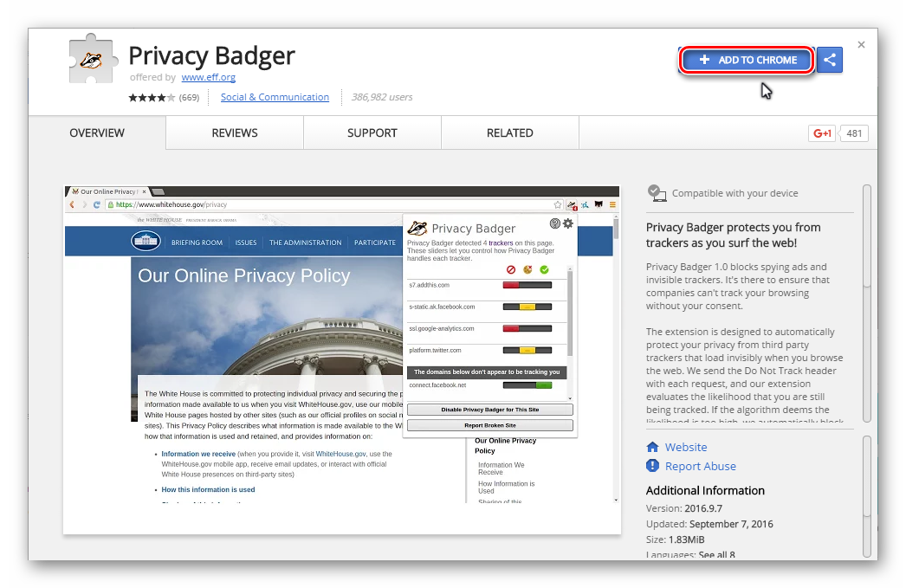
Task: Click the Add to Chrome button
Action: (x=747, y=60)
